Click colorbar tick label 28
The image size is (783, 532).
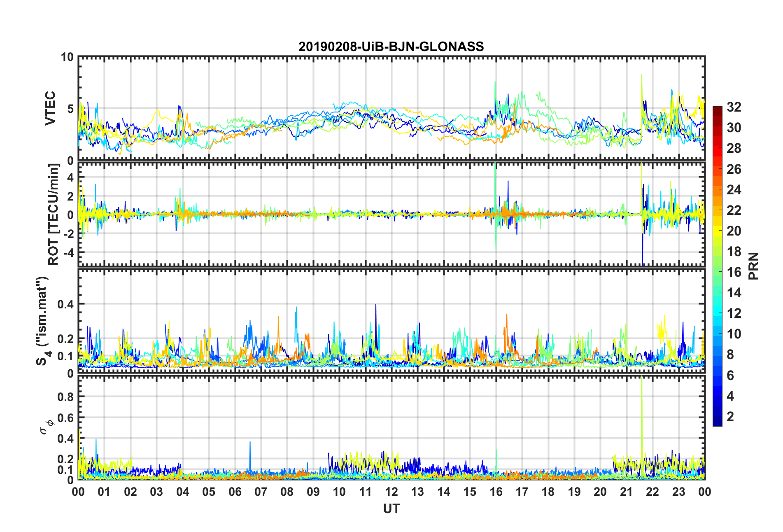click(734, 148)
